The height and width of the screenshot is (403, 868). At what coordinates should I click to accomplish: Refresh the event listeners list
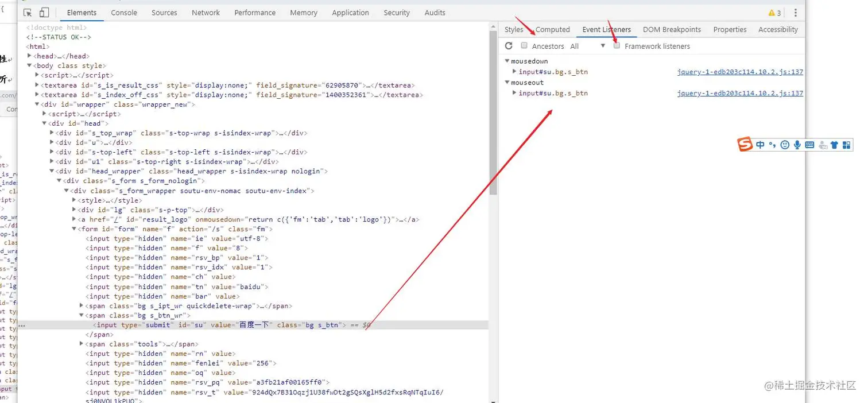click(509, 46)
